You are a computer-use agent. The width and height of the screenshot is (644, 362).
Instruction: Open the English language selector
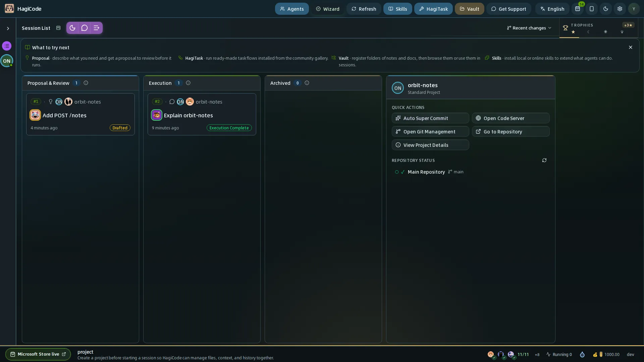[x=552, y=9]
